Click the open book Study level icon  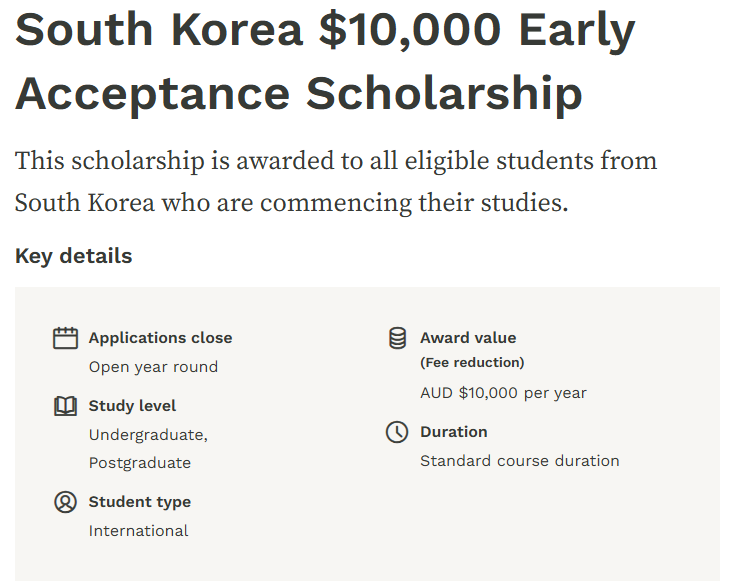pyautogui.click(x=65, y=406)
